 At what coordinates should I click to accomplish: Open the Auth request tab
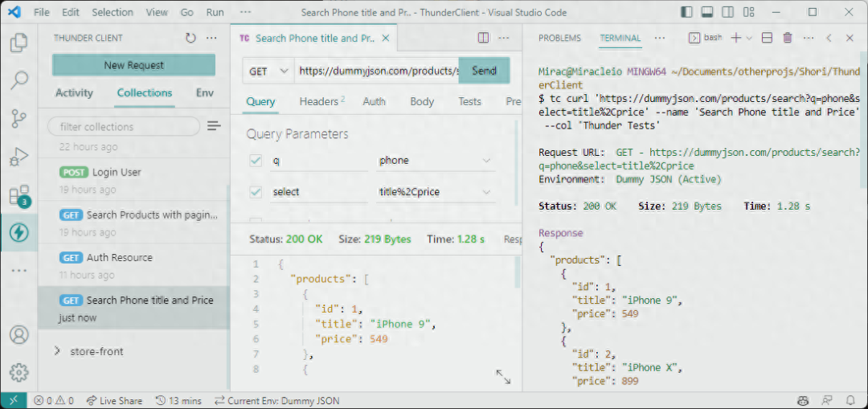[375, 101]
